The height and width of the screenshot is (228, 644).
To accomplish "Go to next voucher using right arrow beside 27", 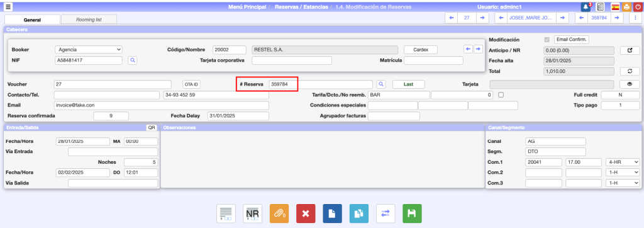I will click(x=482, y=18).
